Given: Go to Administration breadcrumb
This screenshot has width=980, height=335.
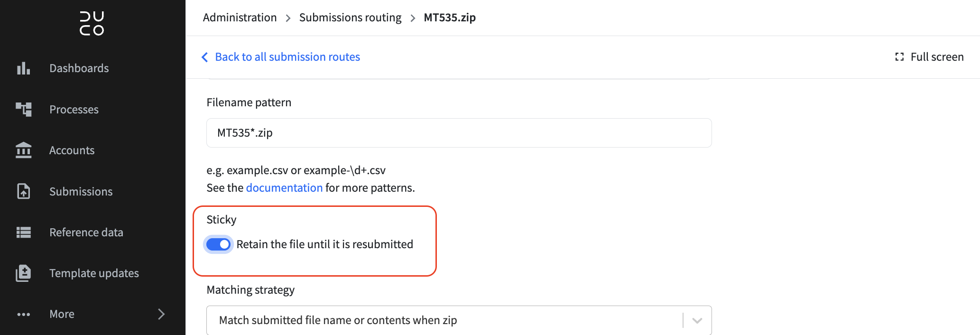Looking at the screenshot, I should point(240,18).
